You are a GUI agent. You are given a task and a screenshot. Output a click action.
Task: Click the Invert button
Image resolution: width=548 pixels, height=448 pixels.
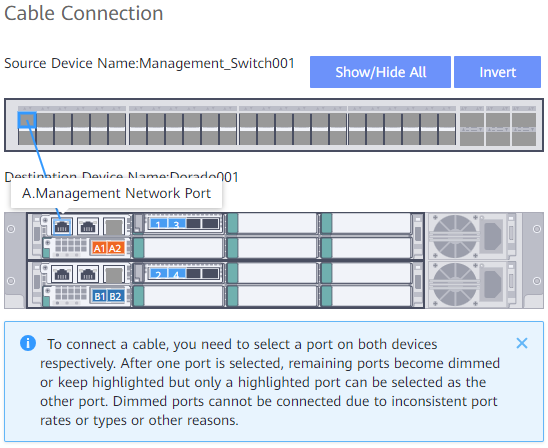tap(497, 72)
